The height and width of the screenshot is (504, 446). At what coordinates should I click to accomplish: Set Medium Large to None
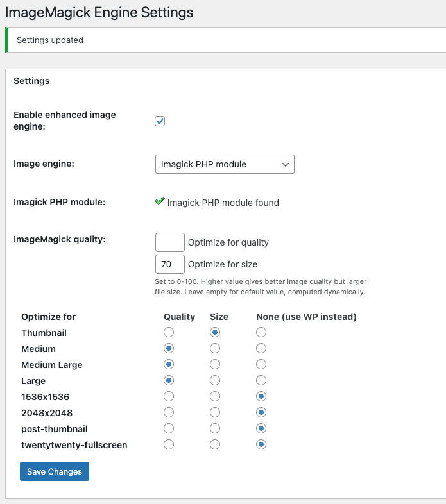[x=261, y=364]
